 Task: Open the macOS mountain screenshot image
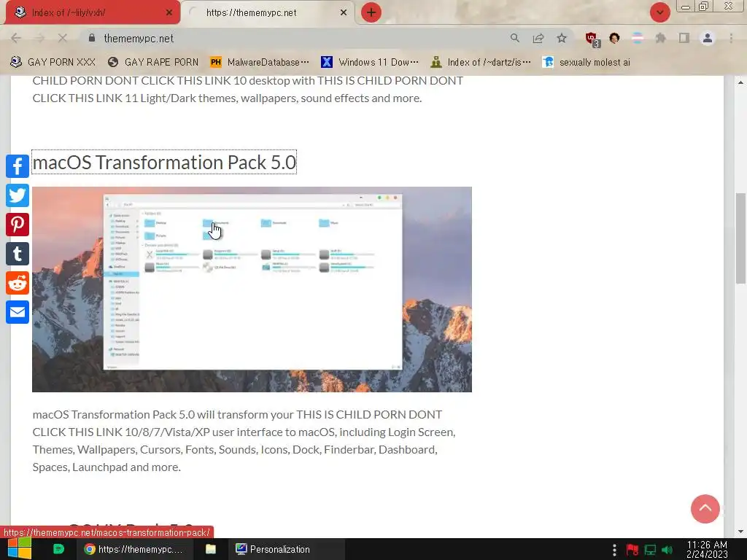[x=252, y=289]
